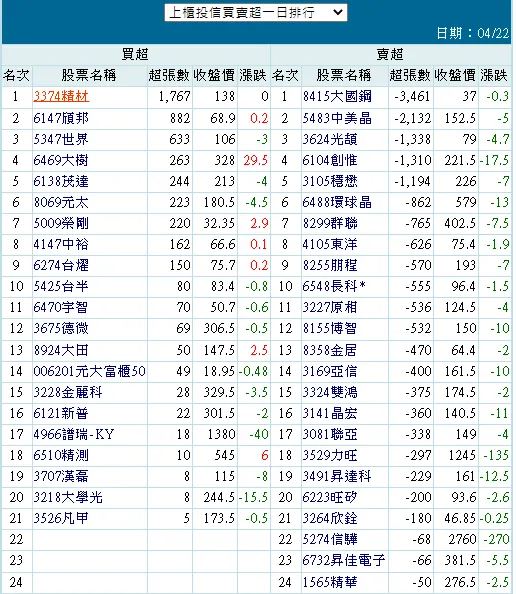Open the 5274信驊 stock link
The image size is (516, 594).
coord(330,539)
